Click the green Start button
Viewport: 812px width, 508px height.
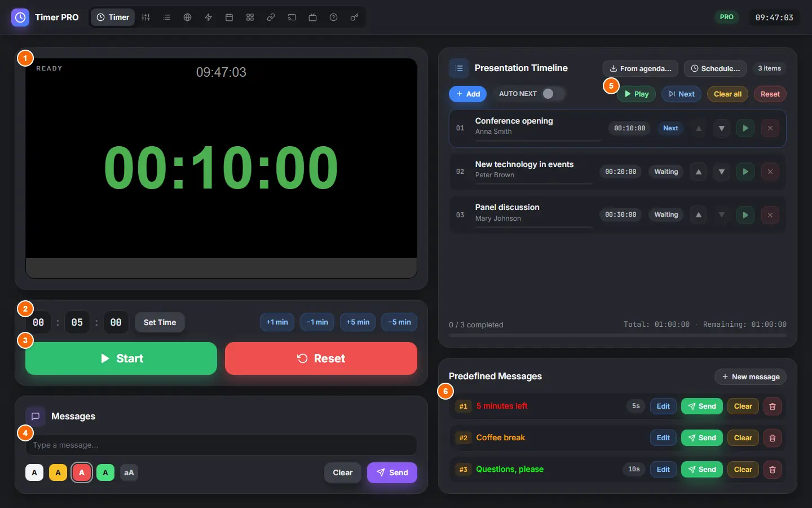tap(121, 358)
